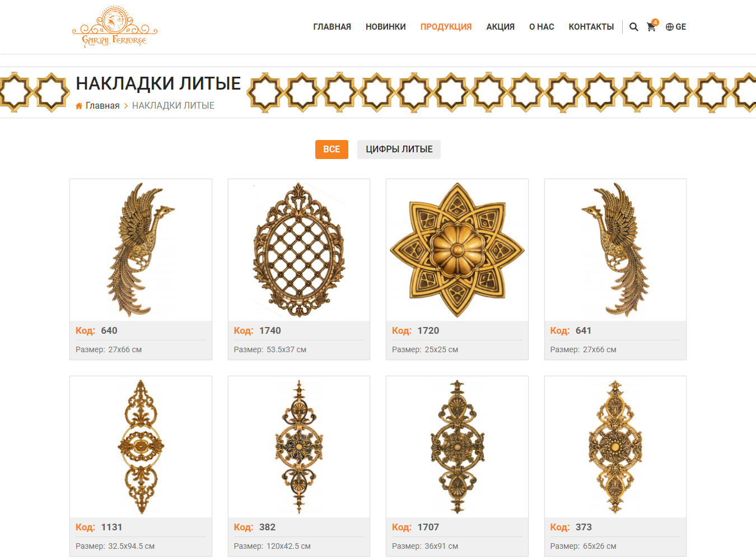Open the shopping cart icon

point(651,27)
